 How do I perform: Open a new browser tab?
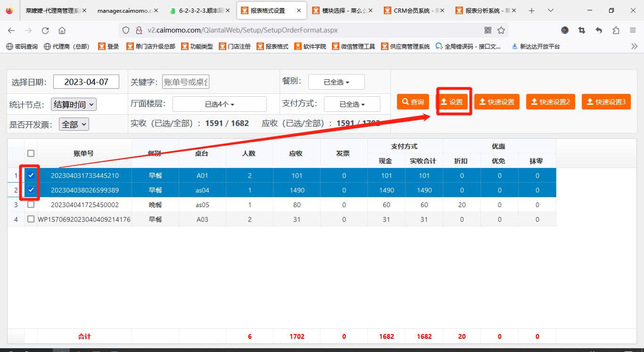532,10
